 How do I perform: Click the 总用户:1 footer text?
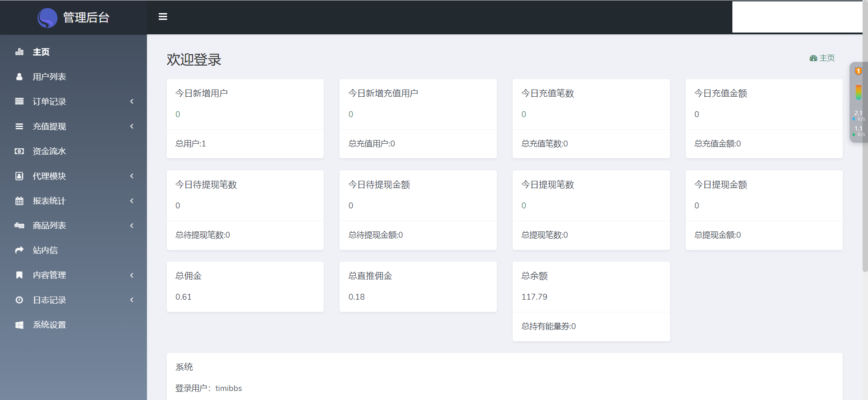click(x=191, y=144)
